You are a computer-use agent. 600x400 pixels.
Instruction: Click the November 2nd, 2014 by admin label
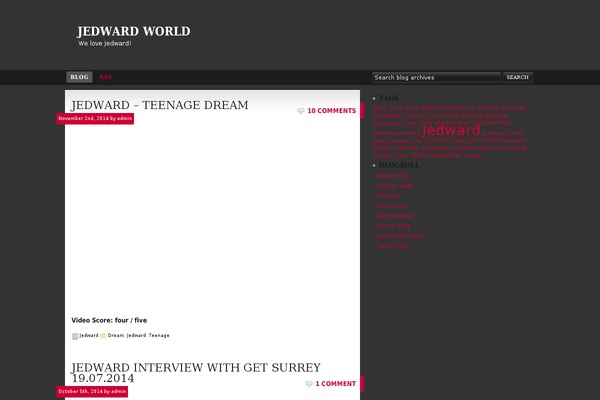[95, 119]
